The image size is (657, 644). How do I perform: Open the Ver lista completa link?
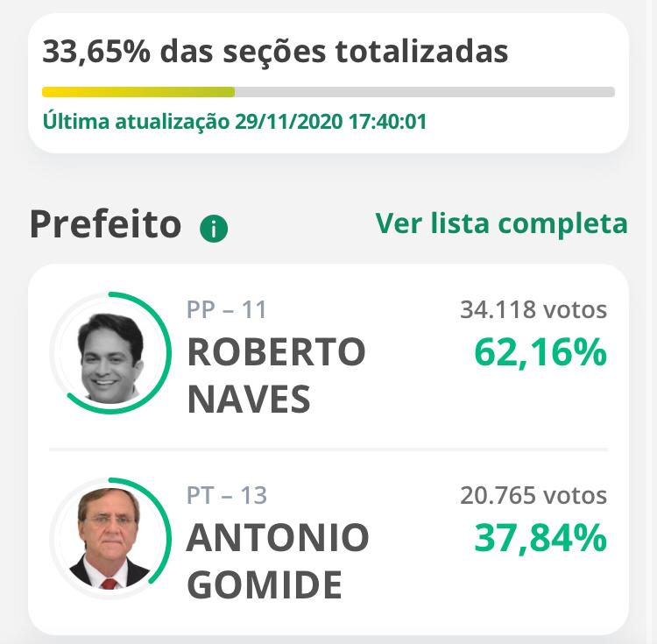click(501, 223)
